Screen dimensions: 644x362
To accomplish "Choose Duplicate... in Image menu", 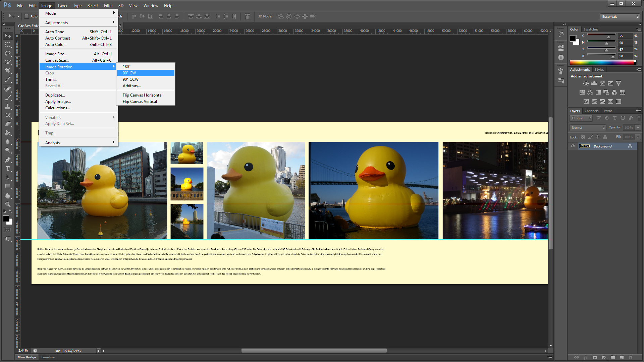I will coord(78,95).
